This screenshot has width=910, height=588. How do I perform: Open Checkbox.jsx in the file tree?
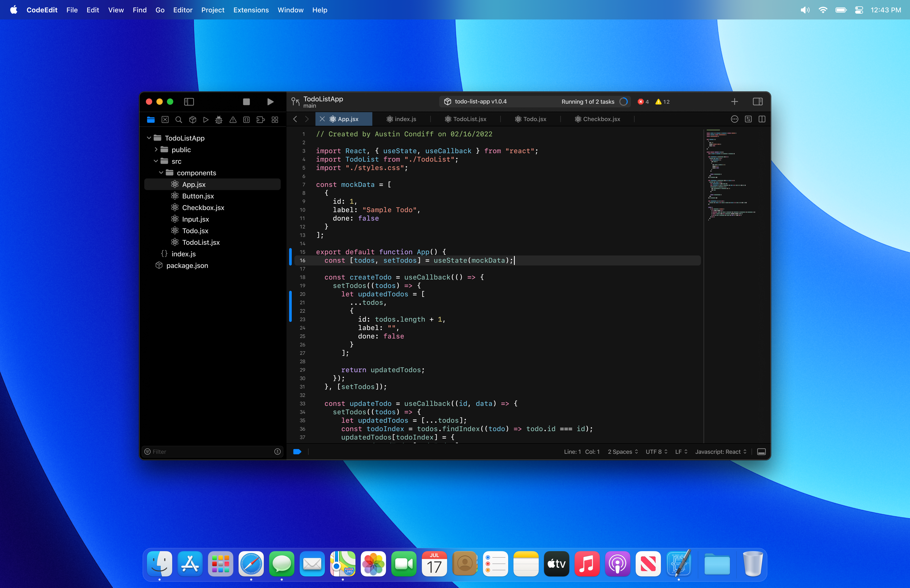coord(203,208)
